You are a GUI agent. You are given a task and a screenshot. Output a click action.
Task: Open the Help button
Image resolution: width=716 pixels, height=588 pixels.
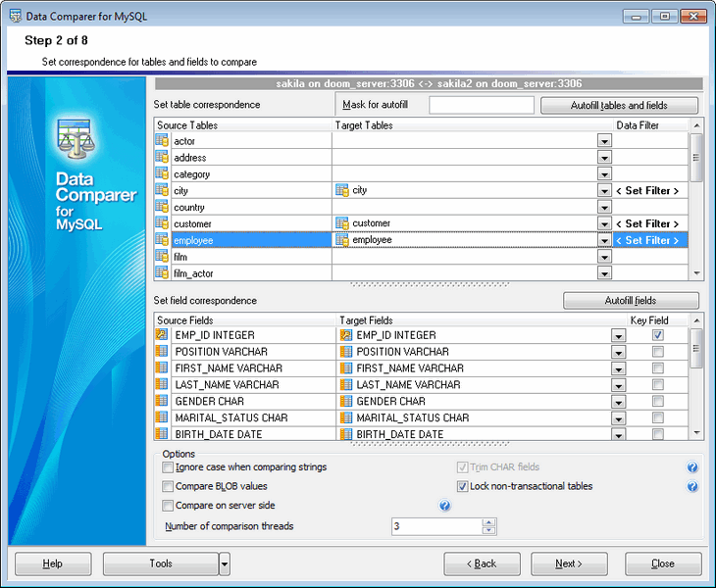coord(53,563)
